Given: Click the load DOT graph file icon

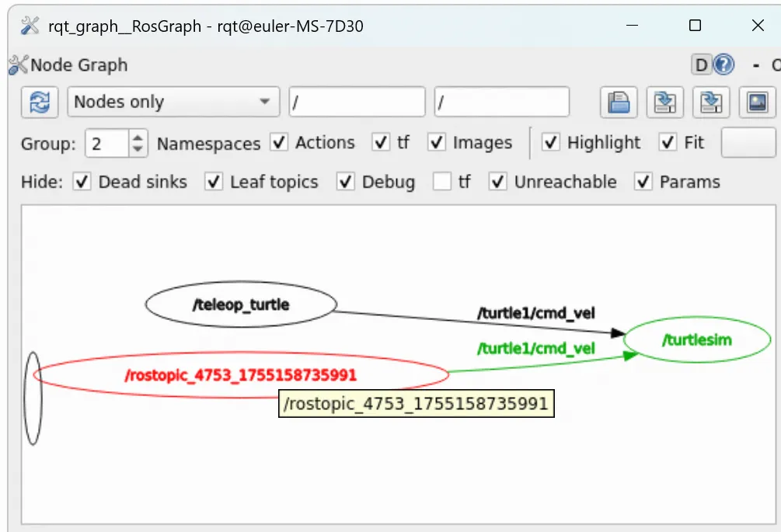Looking at the screenshot, I should (x=619, y=103).
